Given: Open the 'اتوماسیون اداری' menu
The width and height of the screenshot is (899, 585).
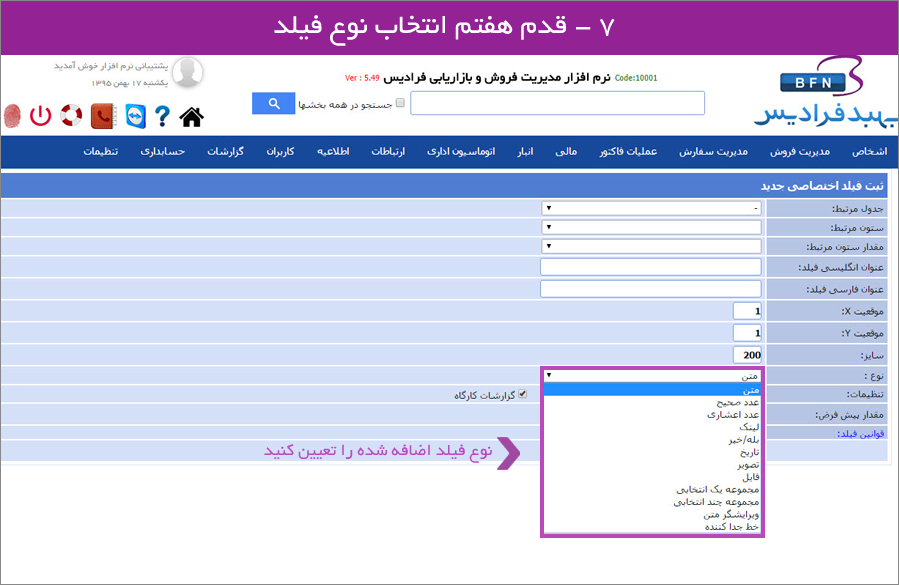Looking at the screenshot, I should (x=461, y=151).
